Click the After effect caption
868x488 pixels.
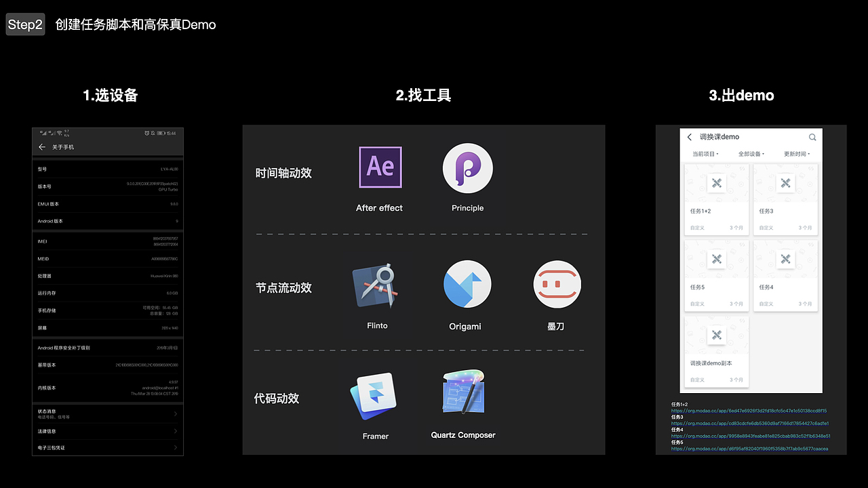pos(379,208)
